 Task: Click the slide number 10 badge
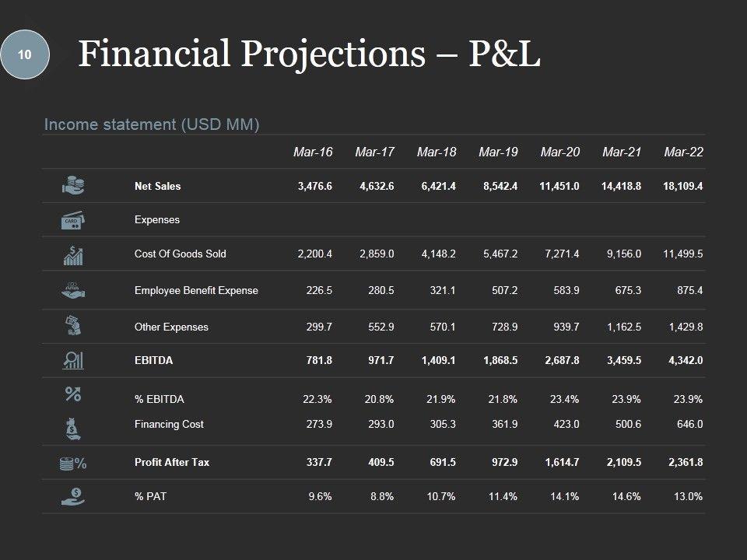click(25, 54)
